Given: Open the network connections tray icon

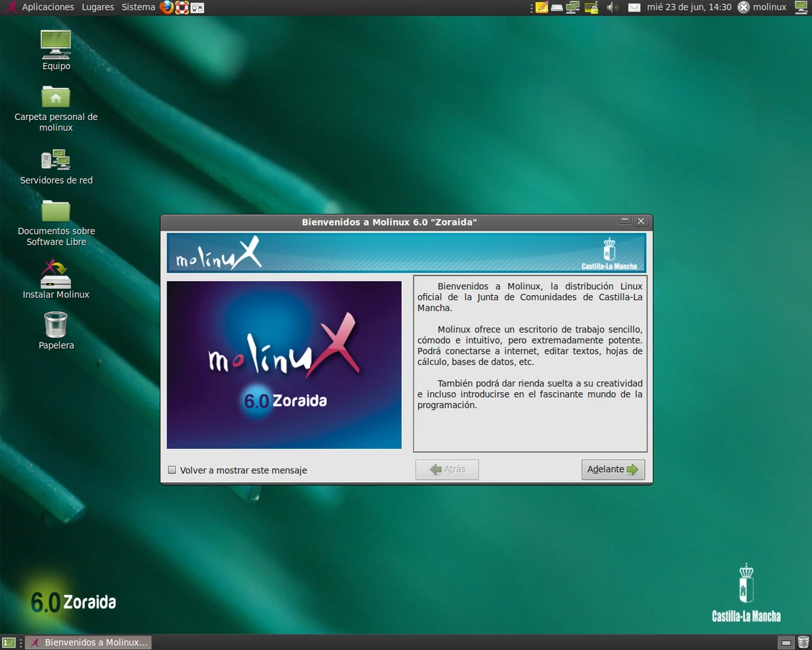Looking at the screenshot, I should pyautogui.click(x=574, y=7).
